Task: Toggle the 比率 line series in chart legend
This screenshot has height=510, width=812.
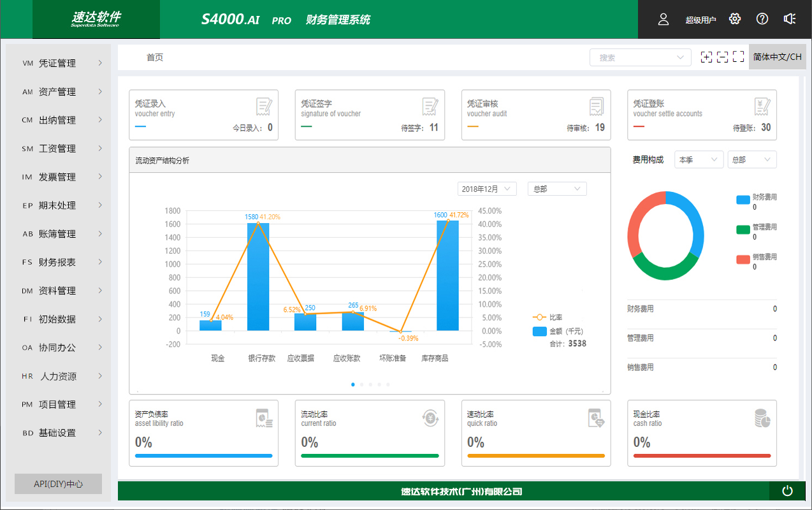Action: click(x=547, y=317)
